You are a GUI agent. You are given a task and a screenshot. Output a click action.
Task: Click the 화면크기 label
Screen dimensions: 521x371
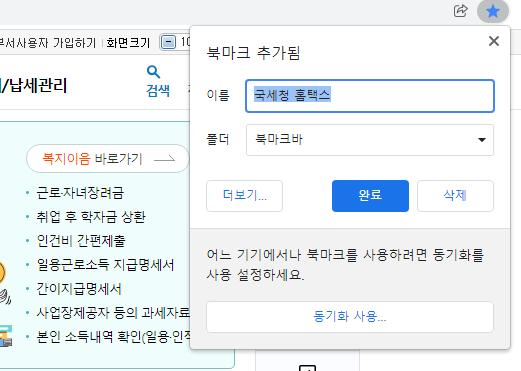tap(128, 43)
